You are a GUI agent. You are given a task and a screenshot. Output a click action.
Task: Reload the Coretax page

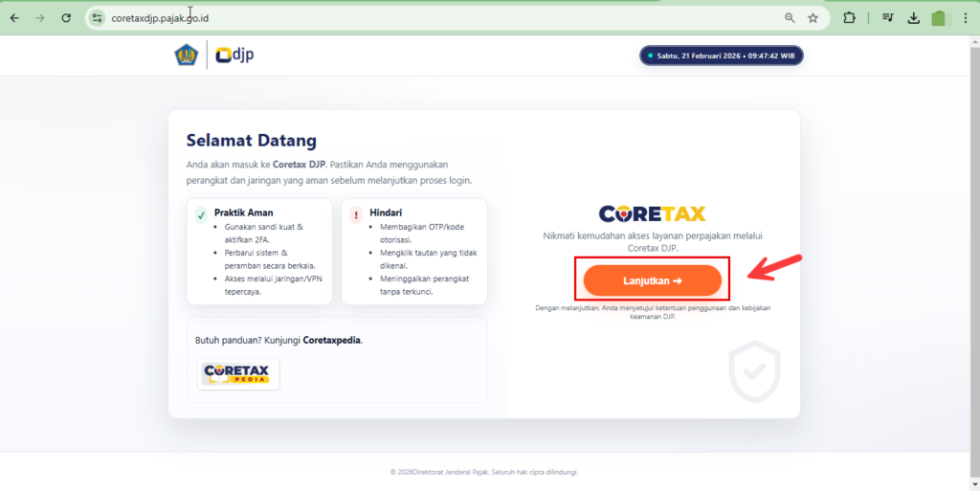(66, 17)
